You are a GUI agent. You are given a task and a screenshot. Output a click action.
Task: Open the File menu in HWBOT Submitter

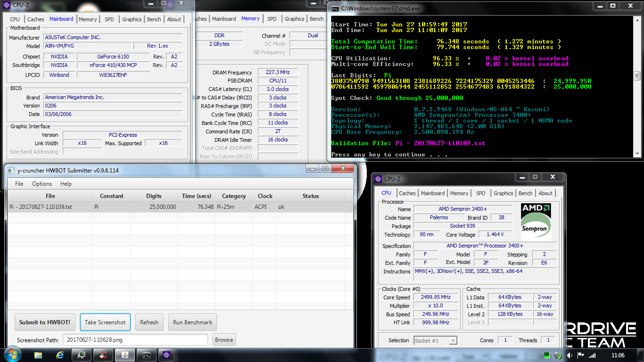(19, 184)
